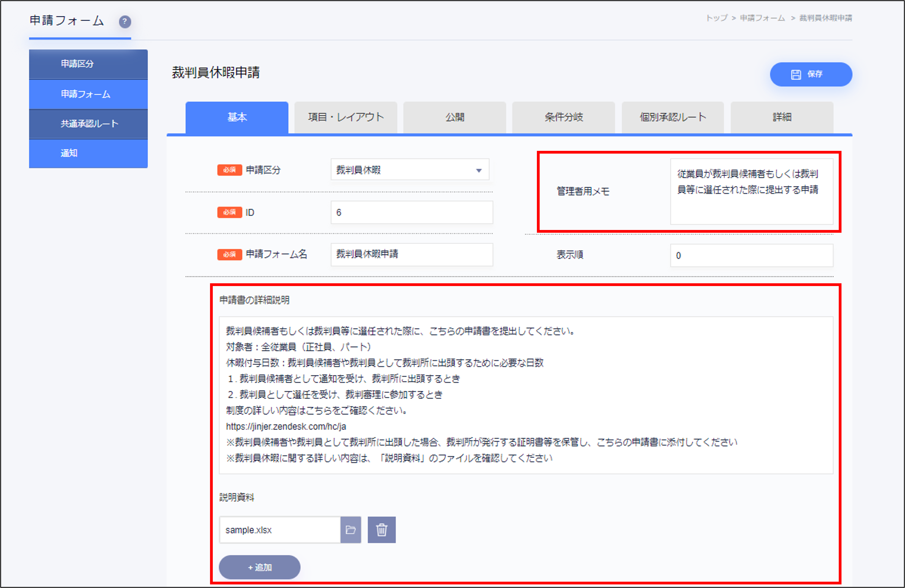
Task: Switch to the 基本 tab
Action: pos(237,117)
